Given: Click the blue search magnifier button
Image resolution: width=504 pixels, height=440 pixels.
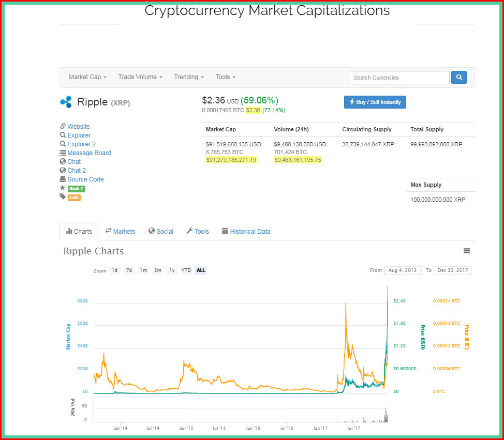Looking at the screenshot, I should tap(458, 77).
